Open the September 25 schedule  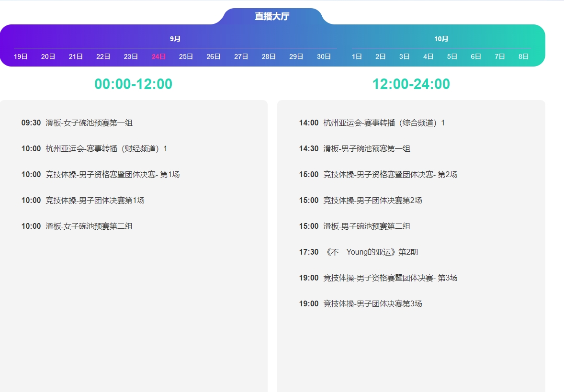point(186,56)
